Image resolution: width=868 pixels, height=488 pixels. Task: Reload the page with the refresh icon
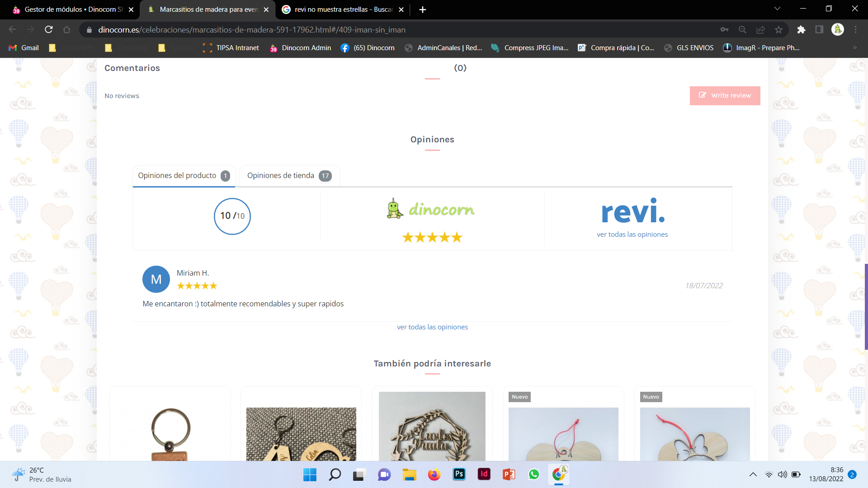point(49,29)
